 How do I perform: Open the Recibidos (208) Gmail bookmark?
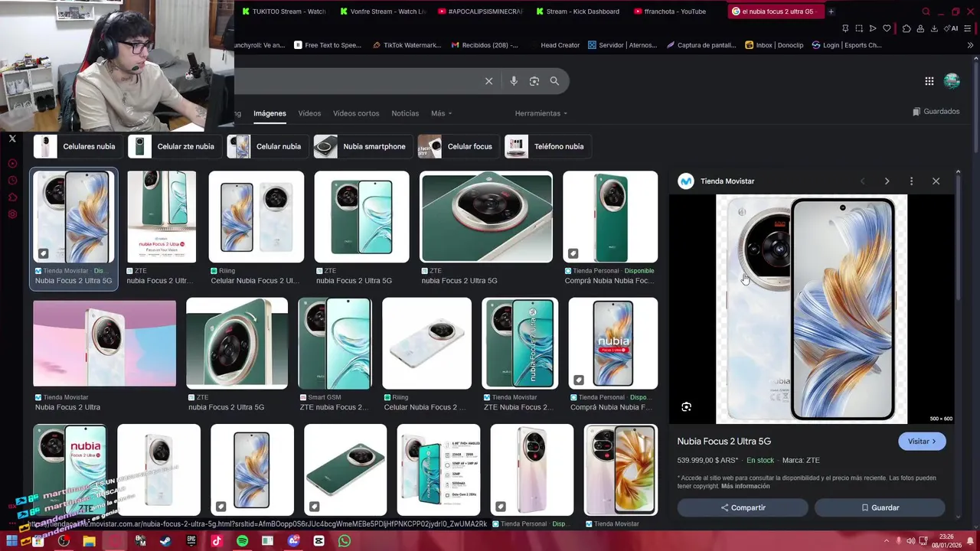tap(484, 45)
